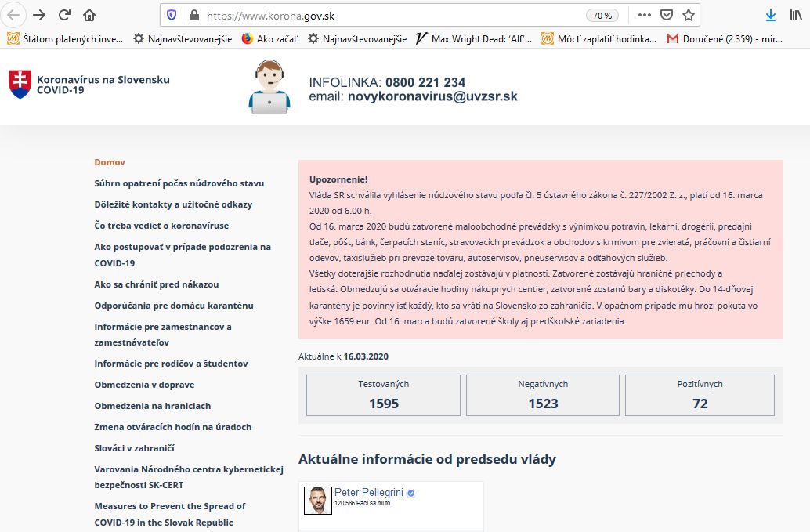Open Slováci v zahraničí sidebar link

click(x=134, y=447)
